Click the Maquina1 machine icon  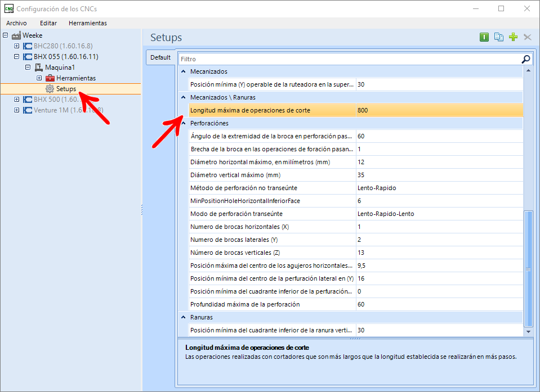39,67
